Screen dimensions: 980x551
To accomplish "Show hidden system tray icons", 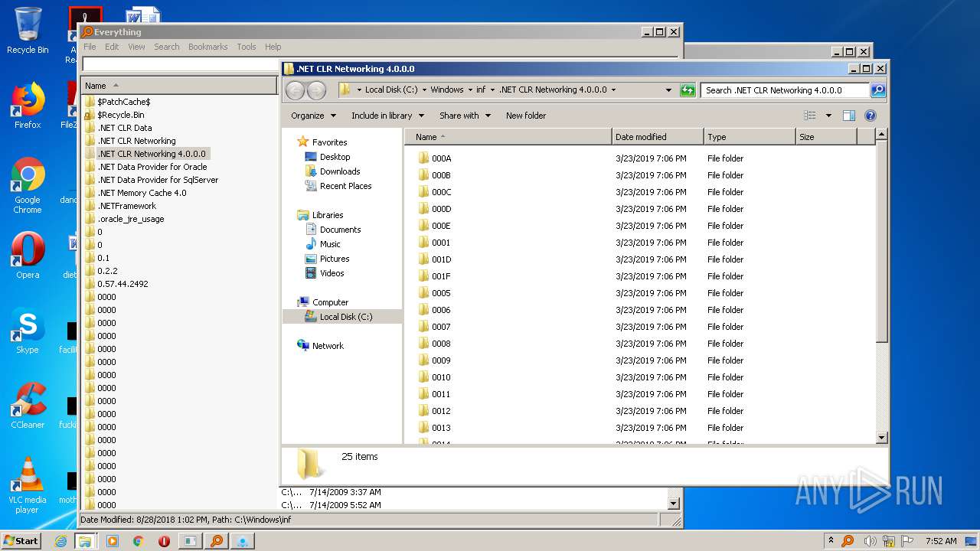I will [831, 541].
